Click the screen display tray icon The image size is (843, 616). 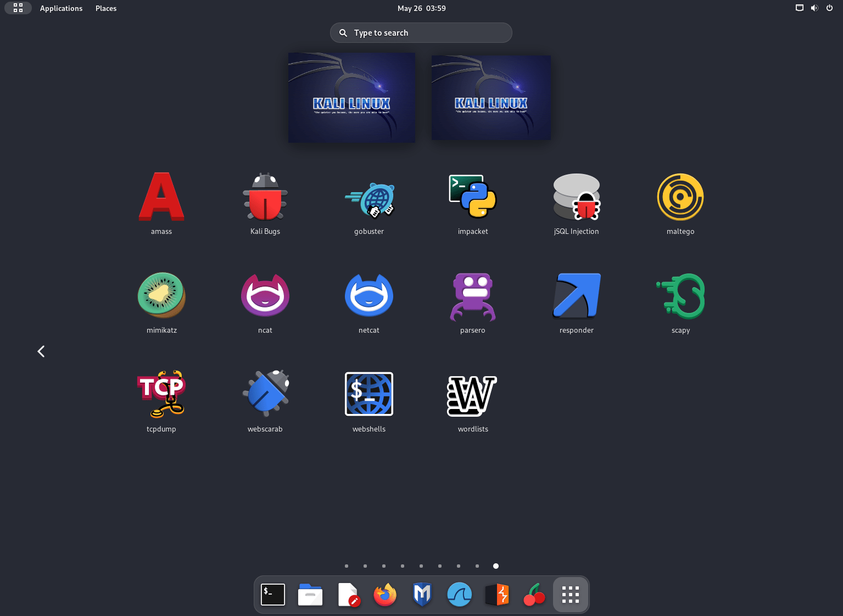point(800,8)
